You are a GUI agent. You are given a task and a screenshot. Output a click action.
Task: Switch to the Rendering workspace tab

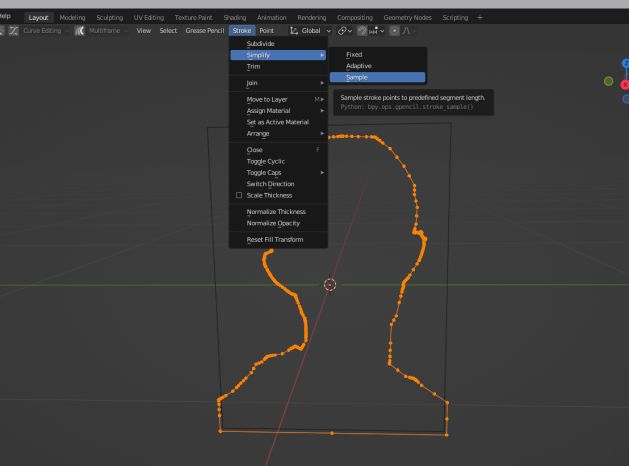pos(312,18)
